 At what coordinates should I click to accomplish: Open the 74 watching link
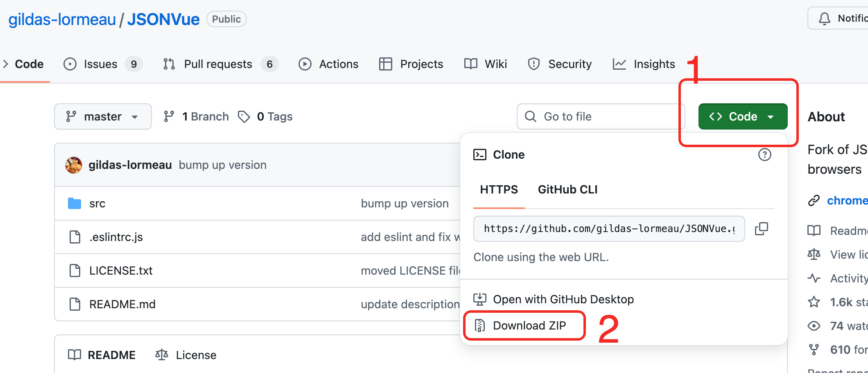point(838,326)
